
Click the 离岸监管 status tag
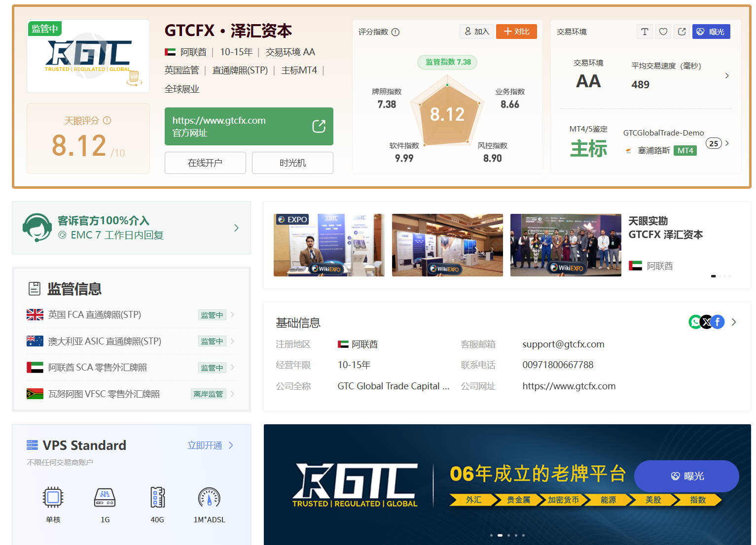[208, 394]
